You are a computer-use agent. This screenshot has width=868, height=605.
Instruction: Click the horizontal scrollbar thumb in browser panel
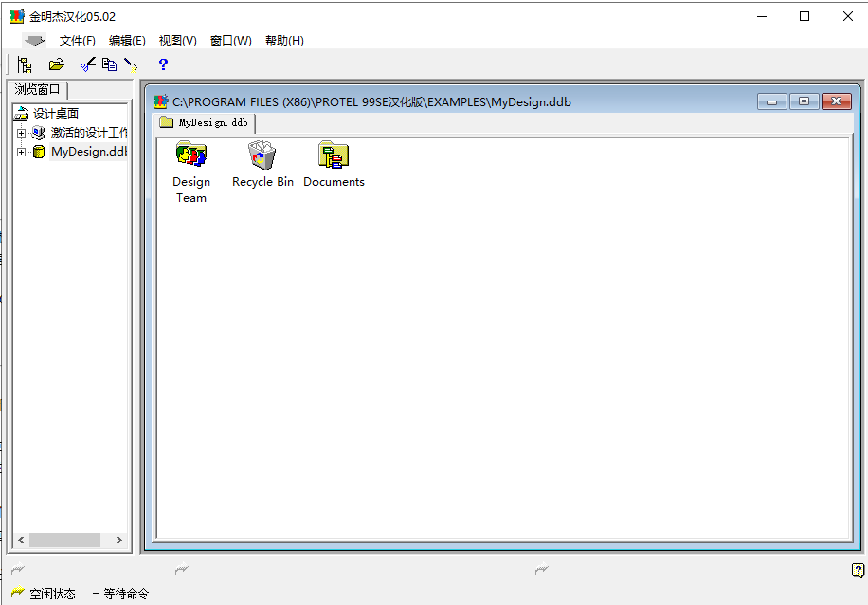click(x=64, y=540)
